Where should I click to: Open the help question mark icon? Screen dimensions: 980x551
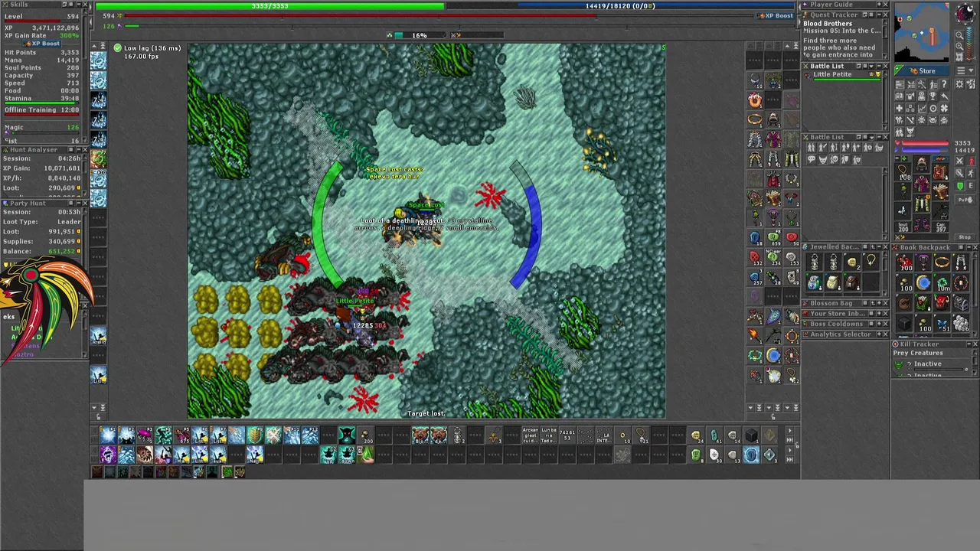click(x=944, y=84)
